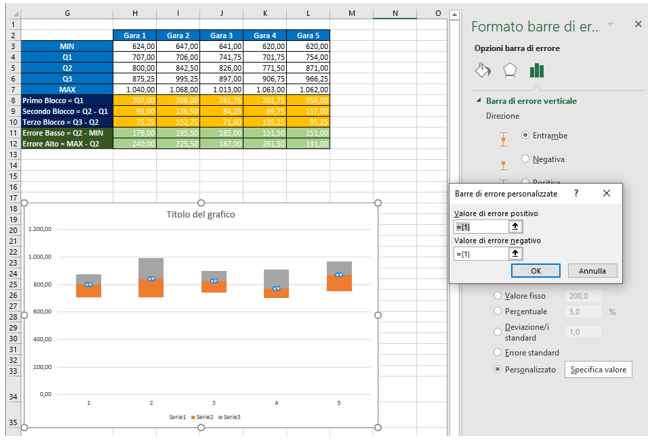
Task: Select the Negativa direction option
Action: [x=526, y=159]
